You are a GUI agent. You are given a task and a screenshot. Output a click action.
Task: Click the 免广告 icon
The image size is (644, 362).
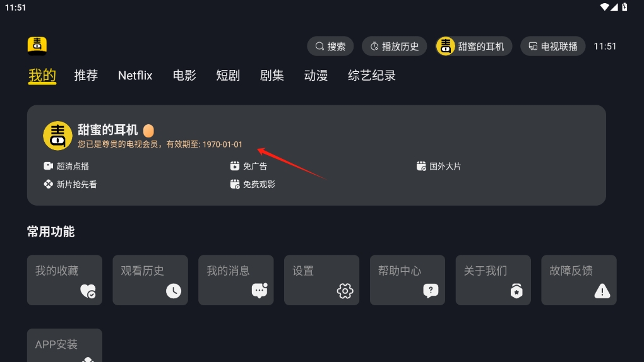[234, 166]
